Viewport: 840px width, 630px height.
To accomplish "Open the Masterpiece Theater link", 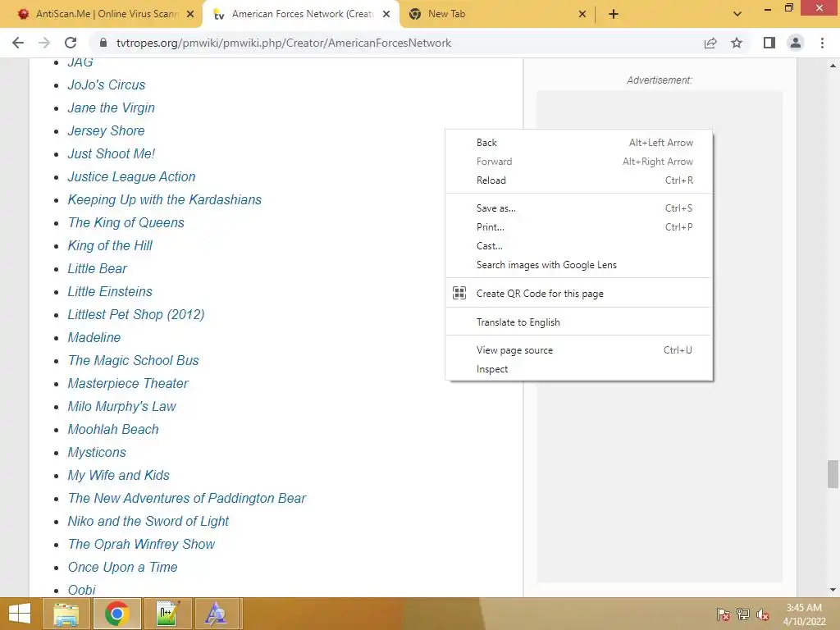I will coord(128,384).
